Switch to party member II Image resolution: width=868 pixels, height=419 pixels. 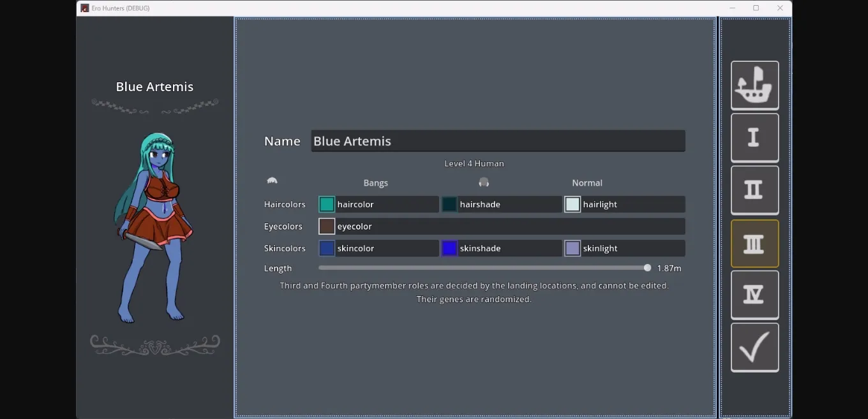(x=755, y=189)
